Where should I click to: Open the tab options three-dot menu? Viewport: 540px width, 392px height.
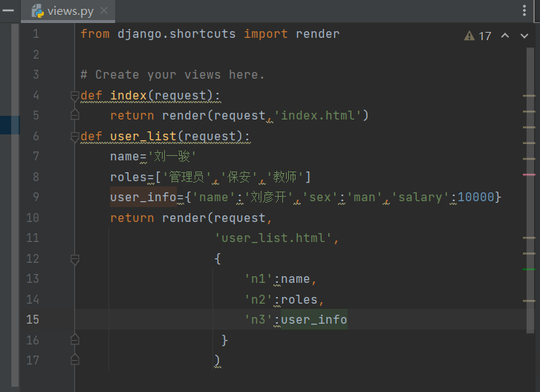(x=526, y=10)
